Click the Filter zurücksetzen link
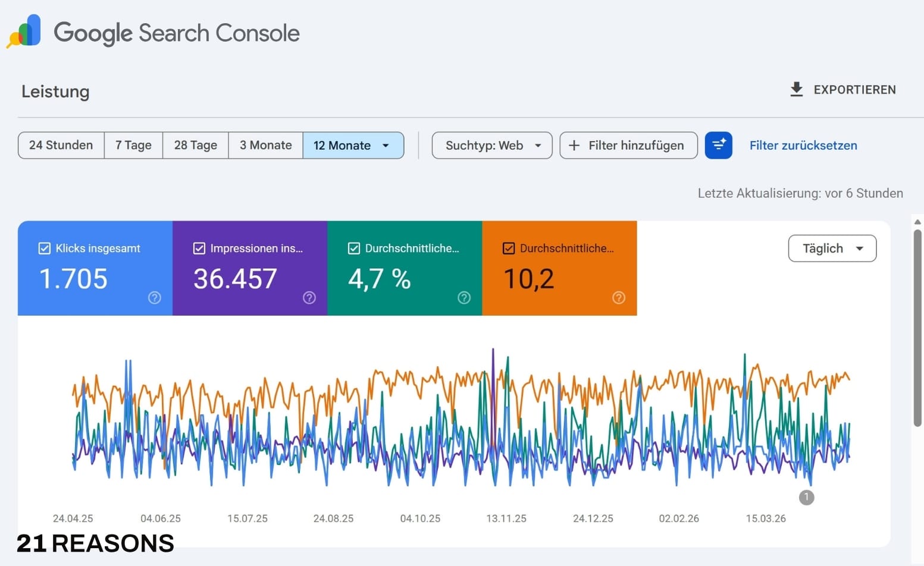The image size is (924, 566). [803, 146]
